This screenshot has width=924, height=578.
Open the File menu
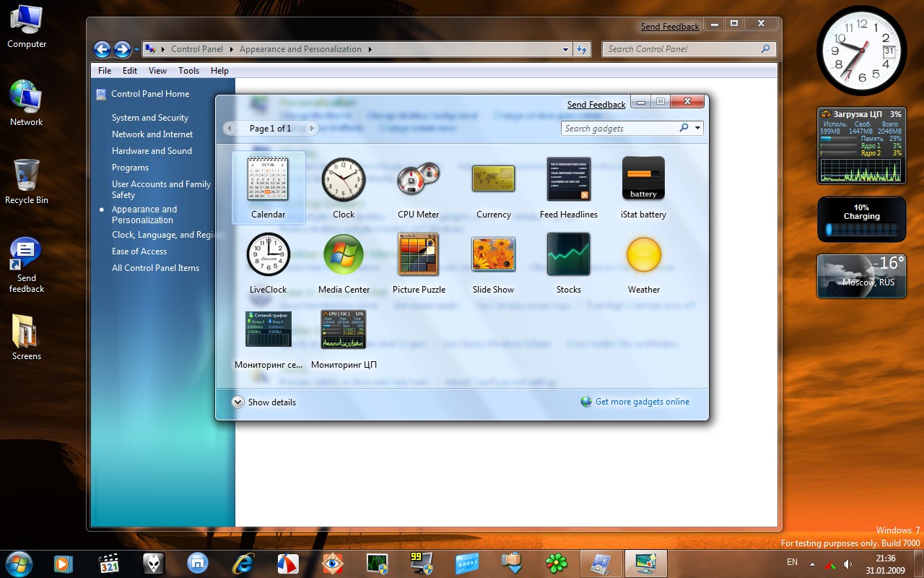[105, 71]
